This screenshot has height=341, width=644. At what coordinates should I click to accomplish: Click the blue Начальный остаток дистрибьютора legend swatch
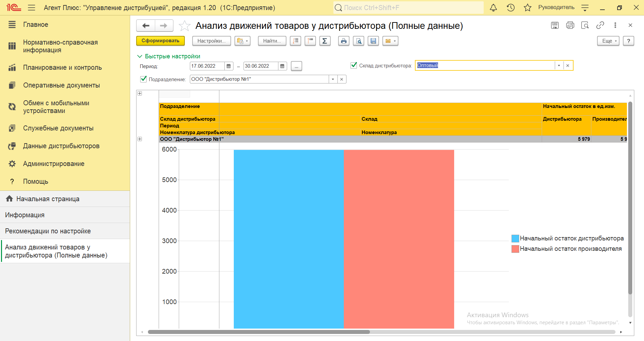click(515, 238)
